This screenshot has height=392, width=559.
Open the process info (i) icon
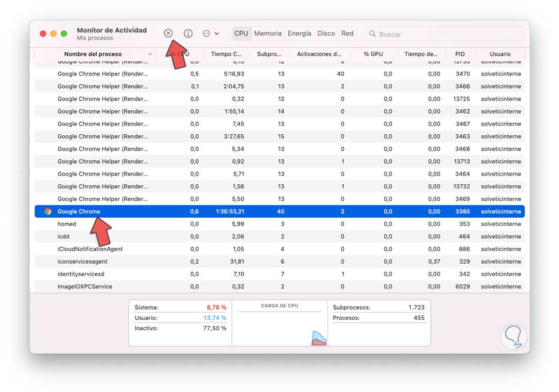coord(188,33)
